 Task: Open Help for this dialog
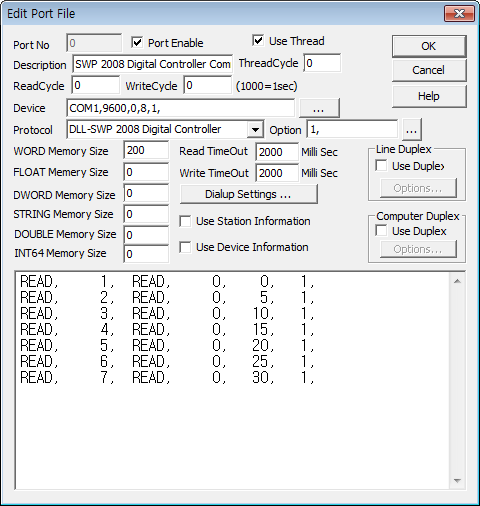click(x=429, y=96)
